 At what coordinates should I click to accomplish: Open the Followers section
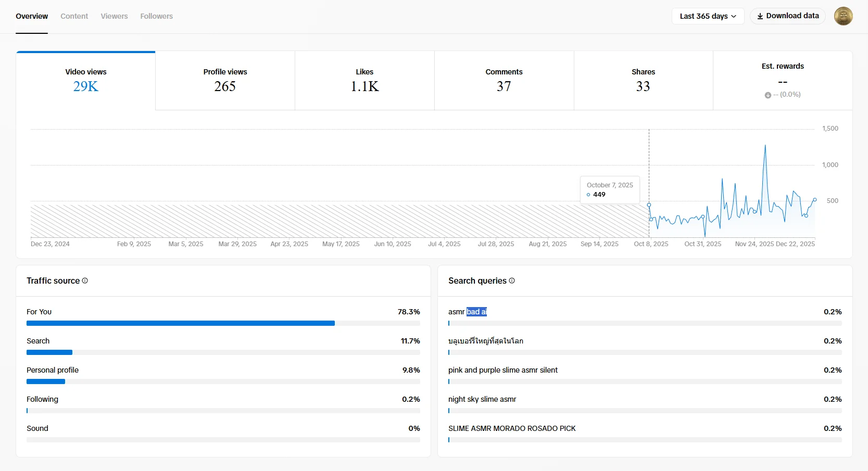pyautogui.click(x=156, y=16)
